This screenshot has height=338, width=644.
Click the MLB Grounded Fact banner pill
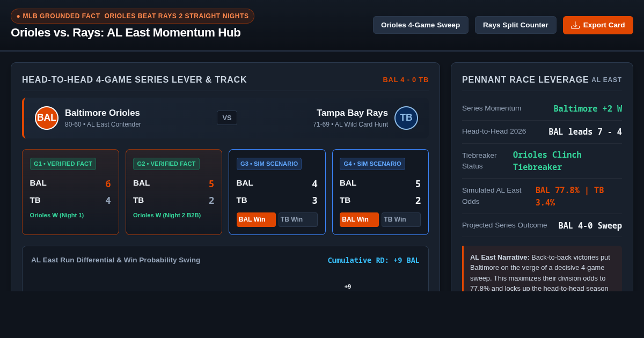click(133, 16)
